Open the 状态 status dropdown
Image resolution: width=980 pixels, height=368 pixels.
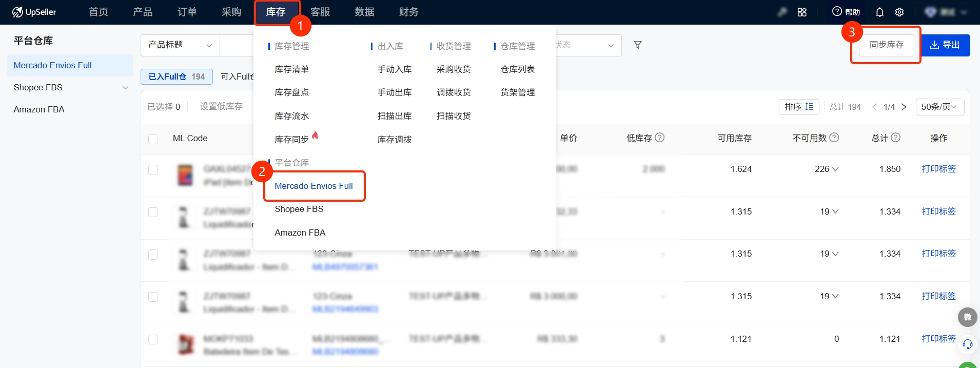[589, 45]
